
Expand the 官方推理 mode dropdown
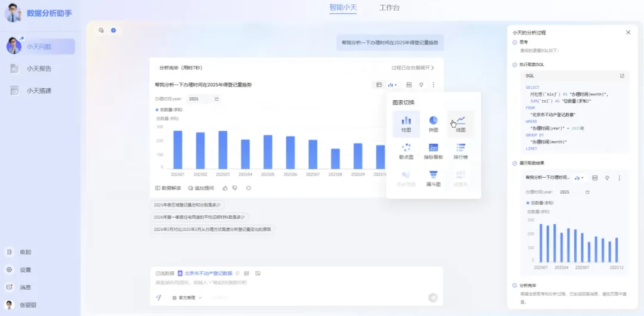tap(187, 298)
